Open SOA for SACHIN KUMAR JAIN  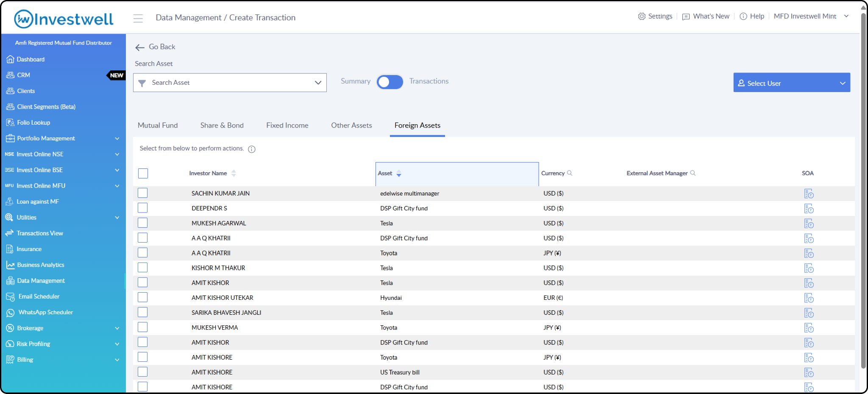click(x=809, y=194)
